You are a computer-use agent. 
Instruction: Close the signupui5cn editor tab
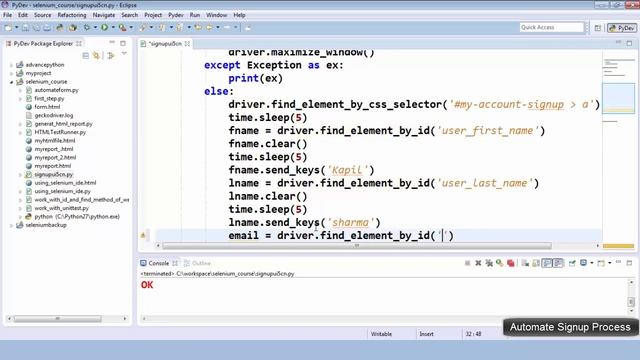[x=187, y=43]
